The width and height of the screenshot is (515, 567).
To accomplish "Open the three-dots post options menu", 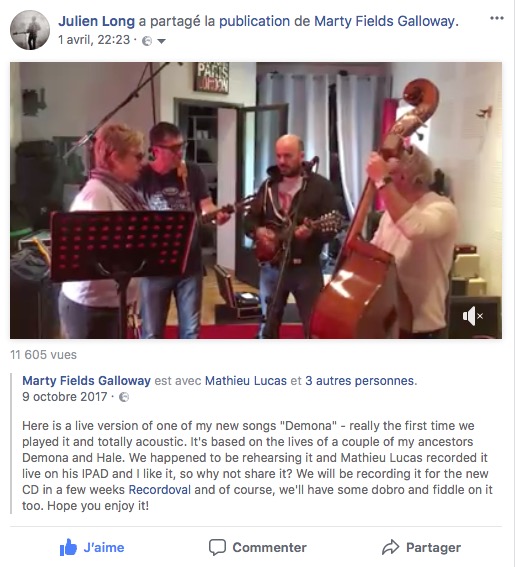I will (497, 18).
